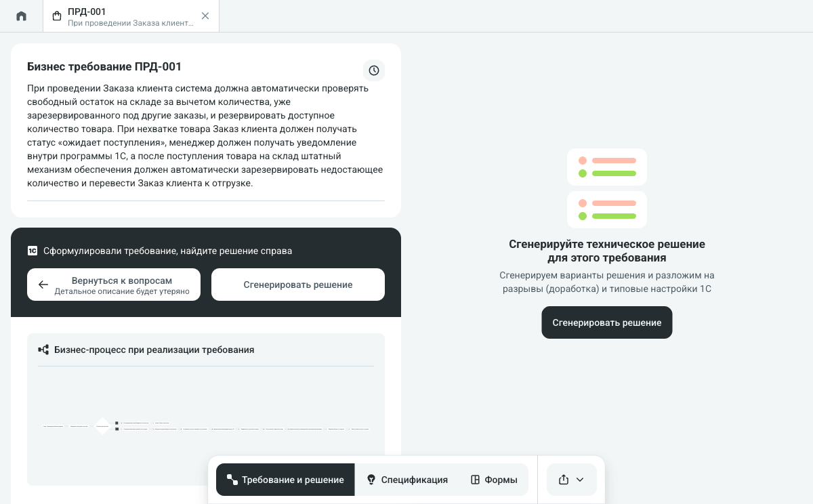Open the business process diagram preview
This screenshot has height=504, width=813.
click(206, 427)
